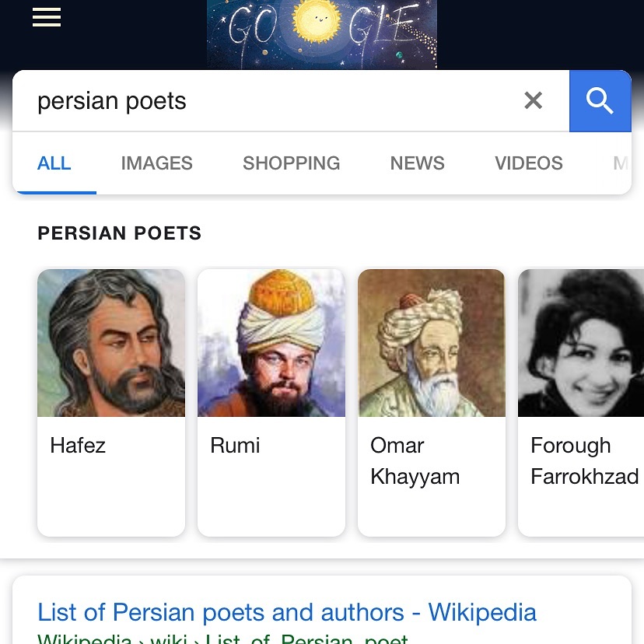Open 'List of Persian poets and authors' Wikipedia link

point(287,612)
